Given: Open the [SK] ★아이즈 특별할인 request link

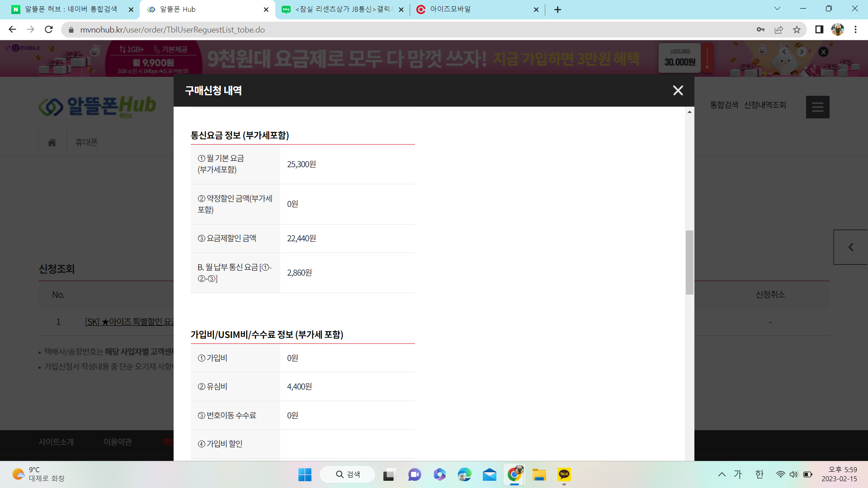Looking at the screenshot, I should [129, 322].
